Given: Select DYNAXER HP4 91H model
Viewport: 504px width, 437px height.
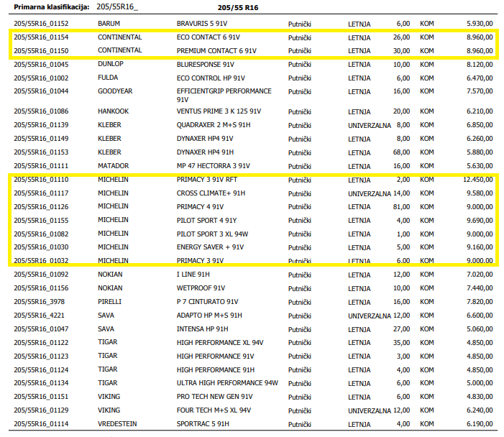Looking at the screenshot, I should (205, 152).
